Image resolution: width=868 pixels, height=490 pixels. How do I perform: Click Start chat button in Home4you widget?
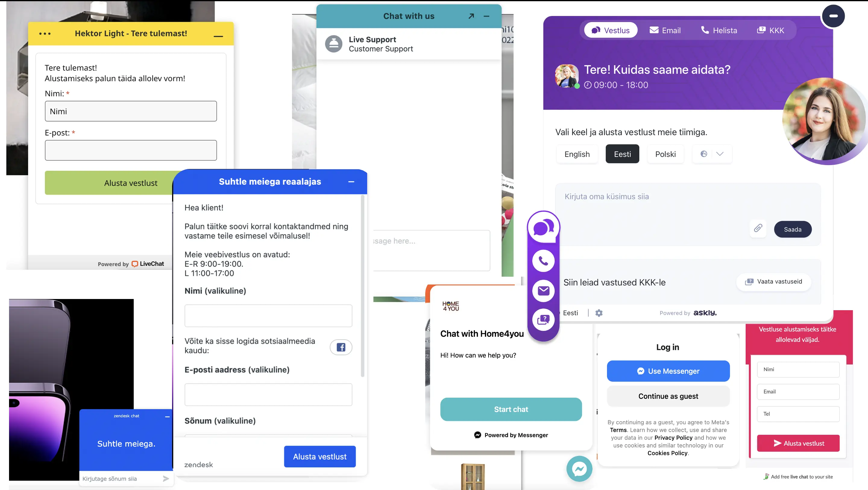(x=511, y=409)
